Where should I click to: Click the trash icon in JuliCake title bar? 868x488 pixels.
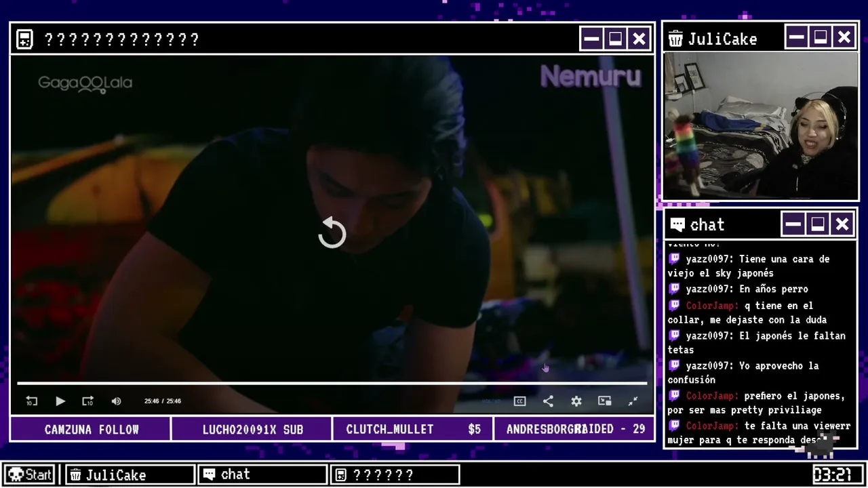coord(675,39)
